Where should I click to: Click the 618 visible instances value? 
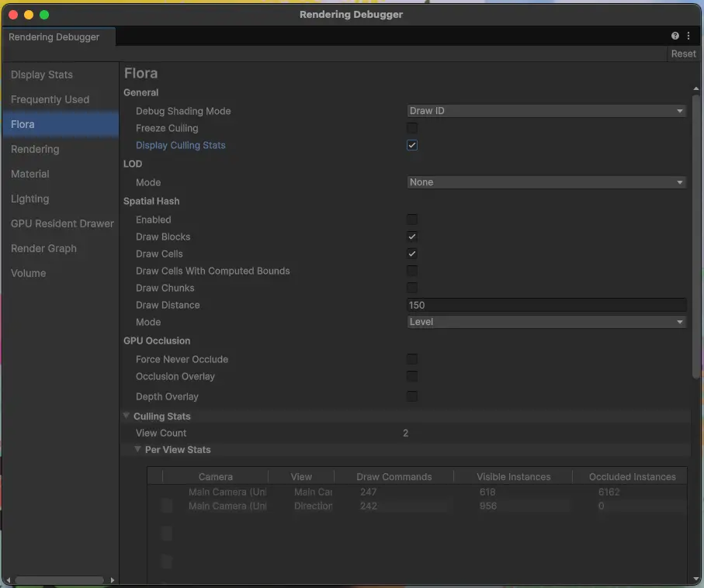pyautogui.click(x=487, y=492)
